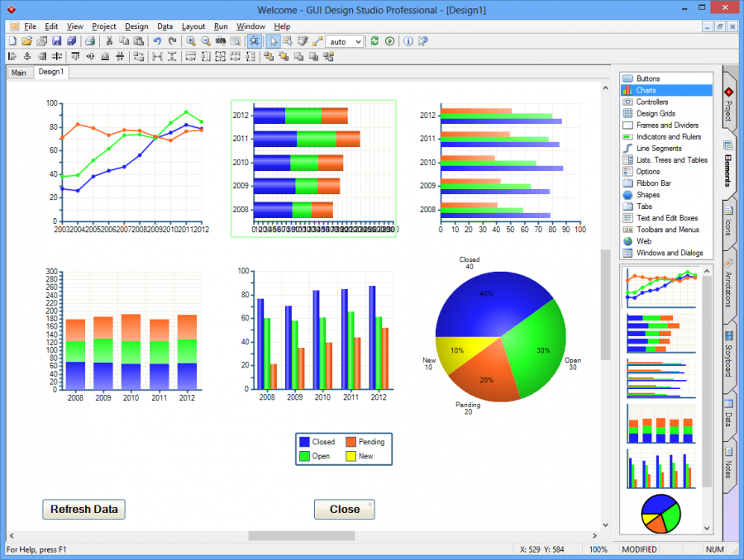Pick the stacked column chart thumbnail
The height and width of the screenshot is (560, 744).
click(x=661, y=424)
